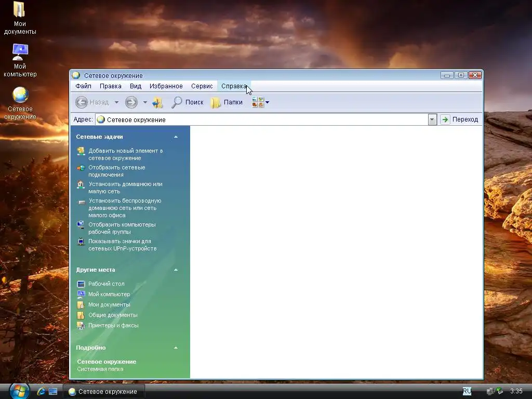Maximize the Сетевое окружение window
532x399 pixels.
click(461, 75)
